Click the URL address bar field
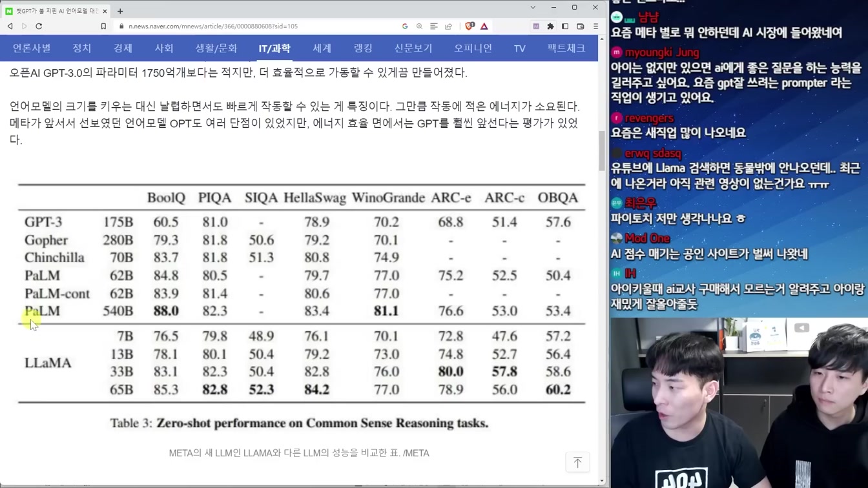 [258, 26]
